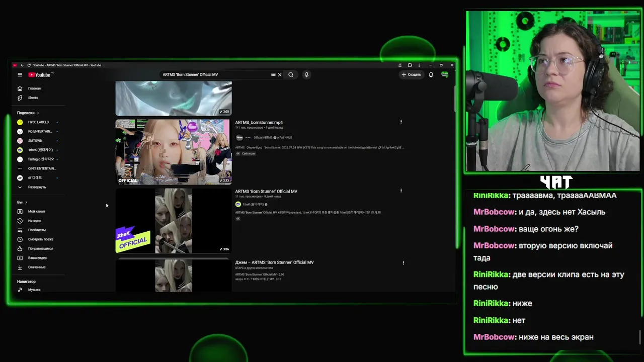Expand the Вы section header
The height and width of the screenshot is (362, 644).
coord(22,202)
